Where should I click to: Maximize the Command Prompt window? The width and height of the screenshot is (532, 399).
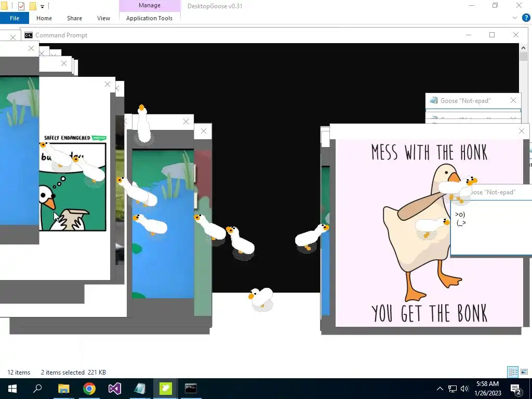click(492, 35)
